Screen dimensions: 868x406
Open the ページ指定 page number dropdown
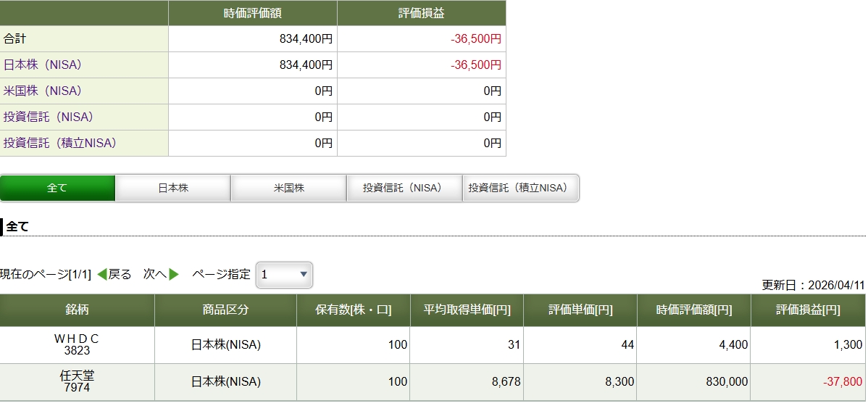coord(284,275)
